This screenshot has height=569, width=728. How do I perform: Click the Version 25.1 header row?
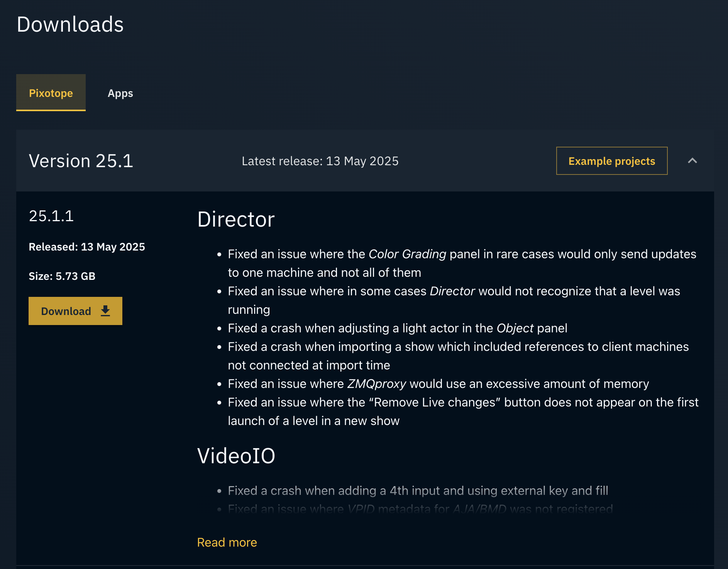(x=81, y=161)
